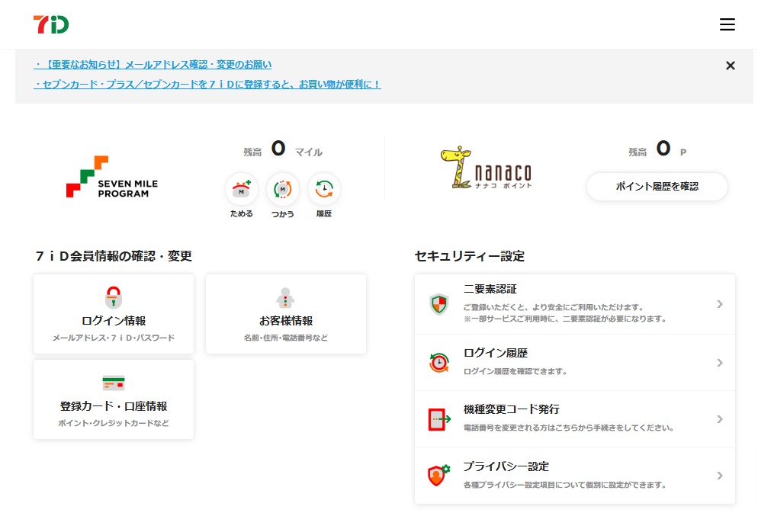Image resolution: width=758 pixels, height=532 pixels.
Task: Click the ためる miles icon
Action: pyautogui.click(x=242, y=189)
